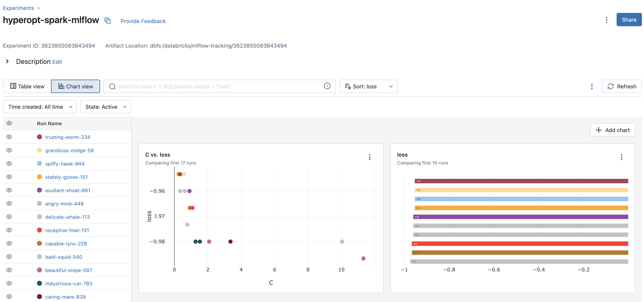Hide the receptive-fowl-131 run

(x=9, y=230)
